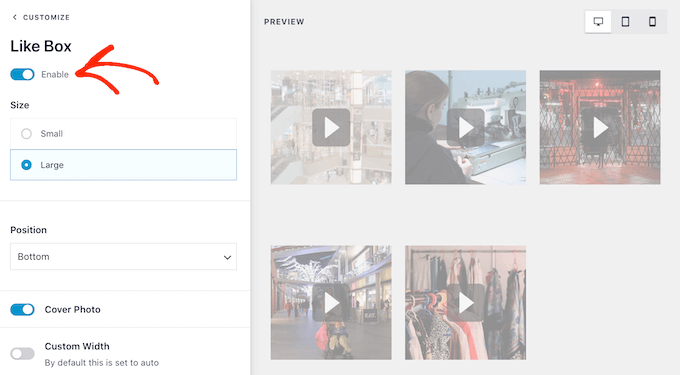Open the Position dropdown set to Bottom
This screenshot has width=680, height=375.
click(124, 257)
